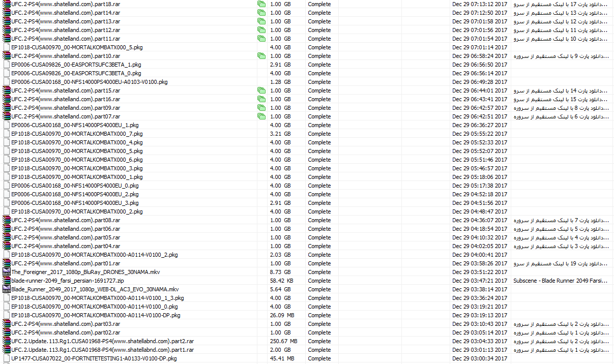Click the date Dec 29 03:51:22 2017
Viewport: 614px width, 364px height.
pyautogui.click(x=480, y=272)
